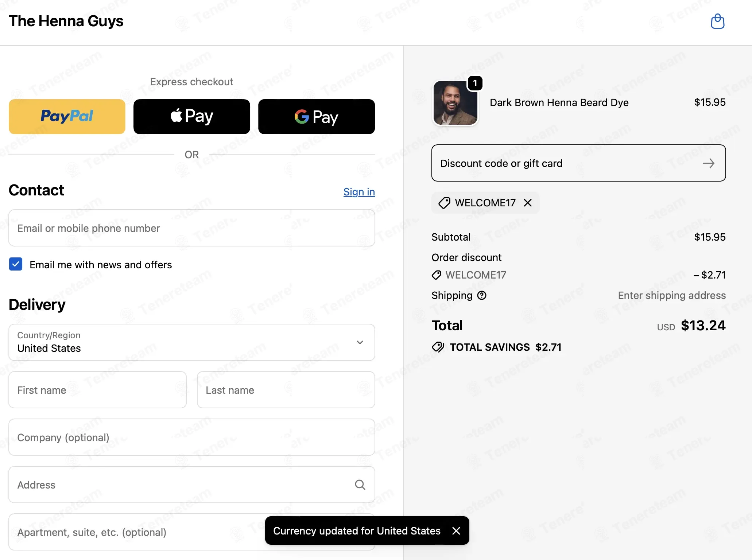
Task: Click the –$2.71 discount amount
Action: click(x=710, y=275)
